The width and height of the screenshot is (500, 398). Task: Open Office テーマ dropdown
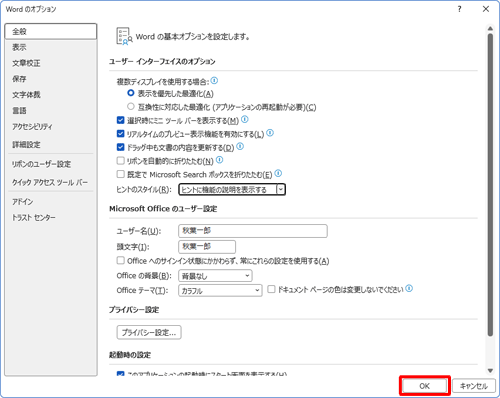pos(220,290)
